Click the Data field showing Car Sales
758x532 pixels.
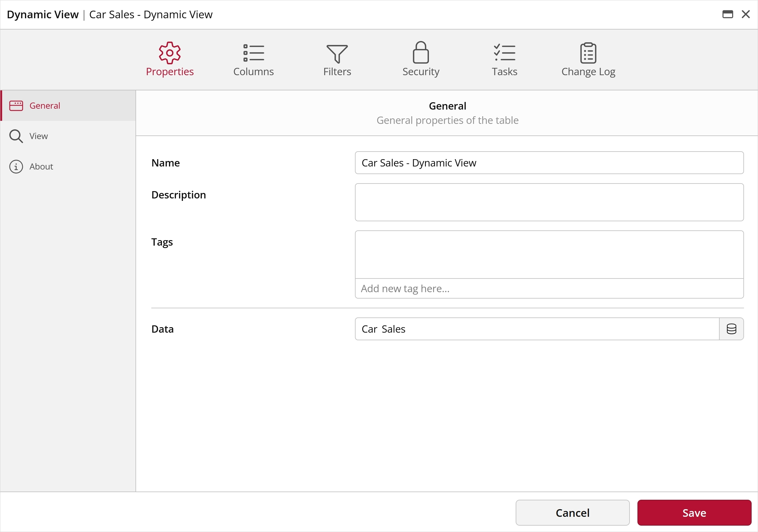(x=537, y=329)
